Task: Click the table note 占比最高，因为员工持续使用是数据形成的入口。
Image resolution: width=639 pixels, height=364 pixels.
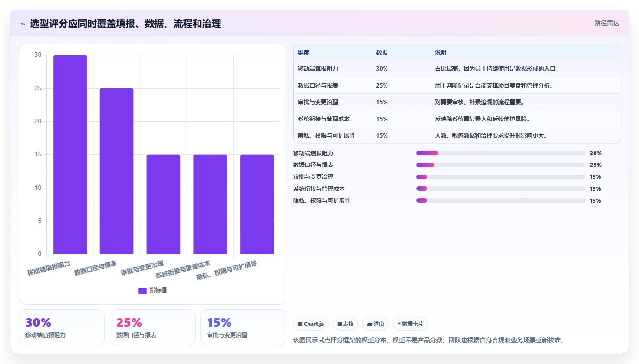Action: point(497,69)
